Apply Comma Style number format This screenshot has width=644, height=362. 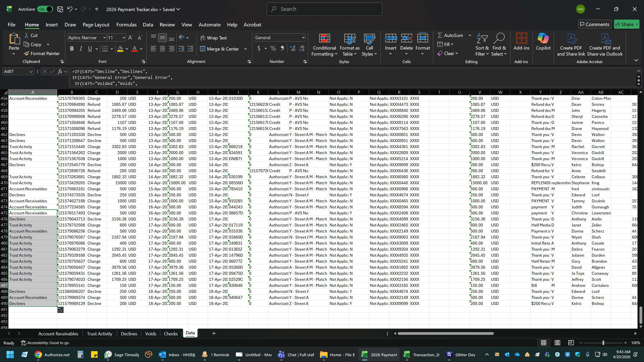pos(282,49)
